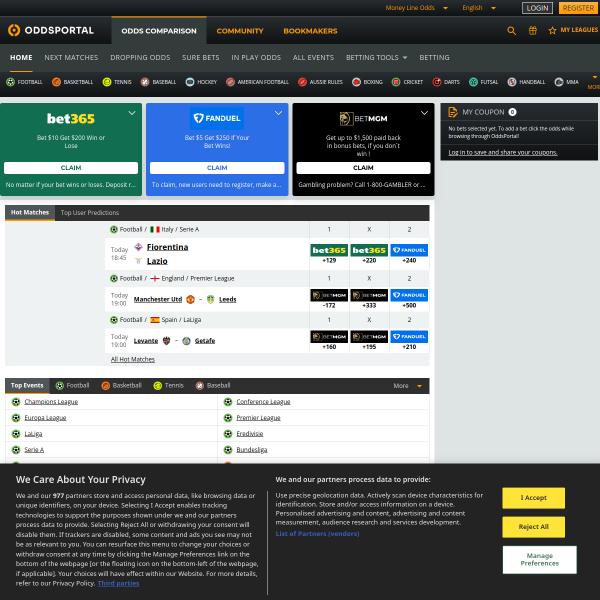Select Handball in the sports bar
Image resolution: width=600 pixels, height=600 pixels.
tap(526, 82)
